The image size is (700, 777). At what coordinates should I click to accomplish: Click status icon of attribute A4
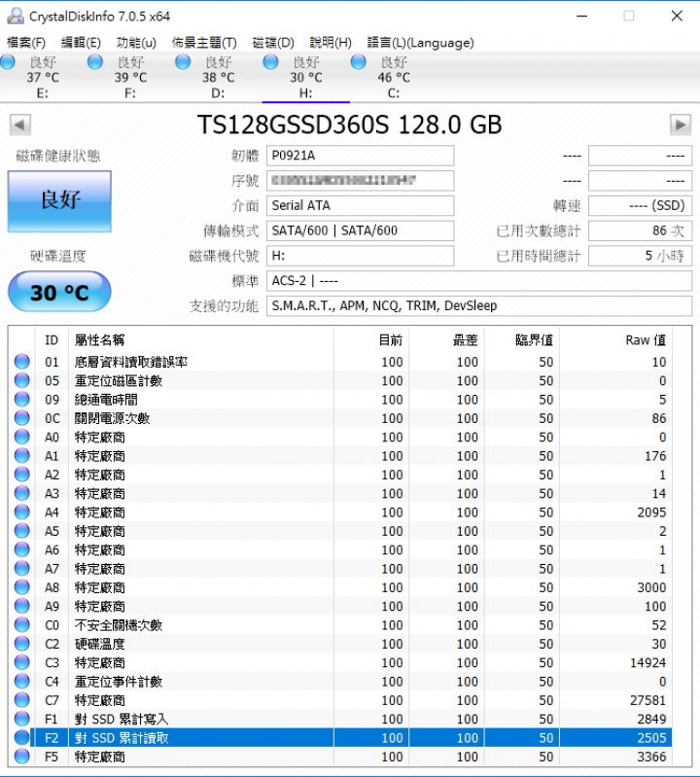click(x=21, y=512)
